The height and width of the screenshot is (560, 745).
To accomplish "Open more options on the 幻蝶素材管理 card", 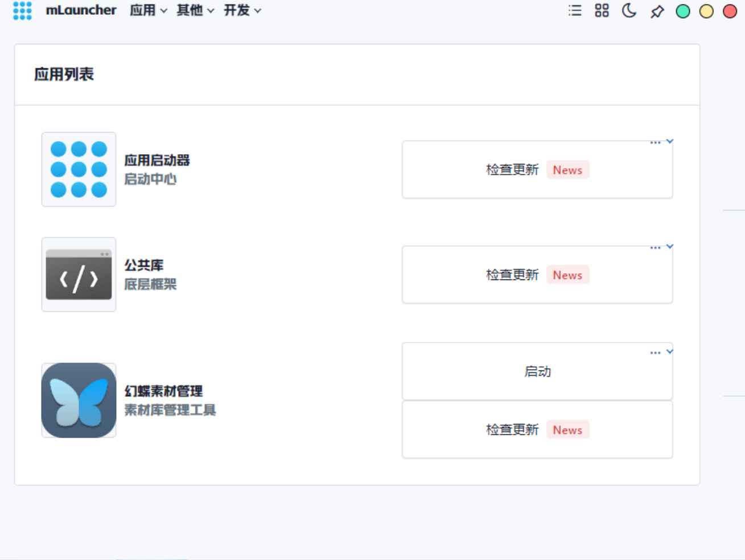I will tap(655, 352).
